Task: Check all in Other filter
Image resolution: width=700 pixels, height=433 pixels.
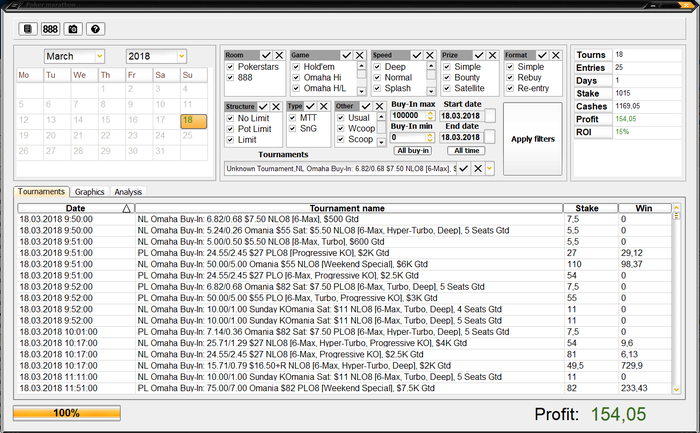Action: [366, 106]
